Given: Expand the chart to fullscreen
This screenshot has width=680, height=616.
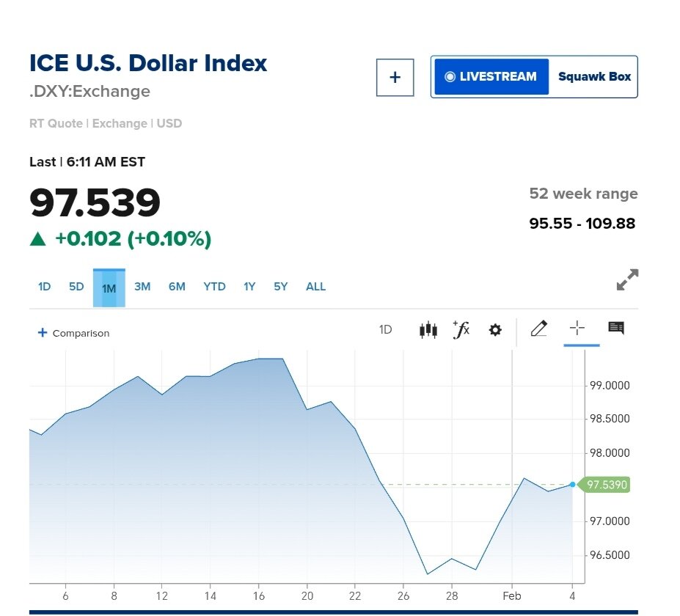Looking at the screenshot, I should [x=627, y=279].
